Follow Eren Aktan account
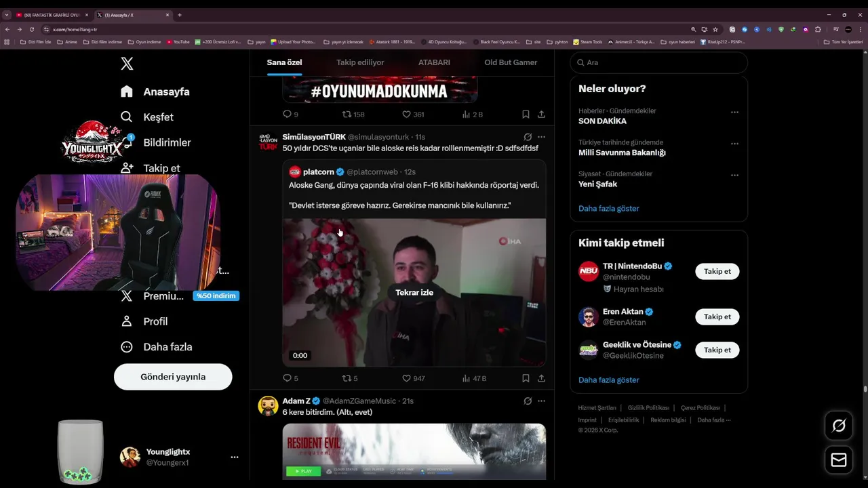 pos(717,317)
